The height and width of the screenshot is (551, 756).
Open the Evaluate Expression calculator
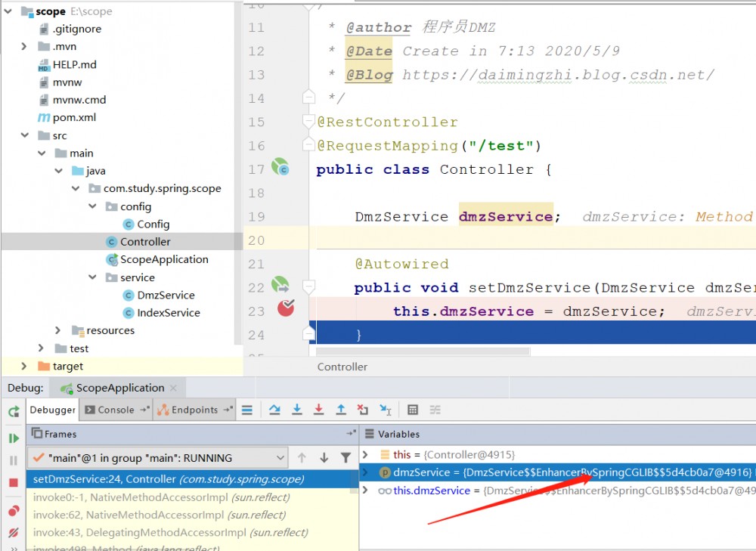413,409
